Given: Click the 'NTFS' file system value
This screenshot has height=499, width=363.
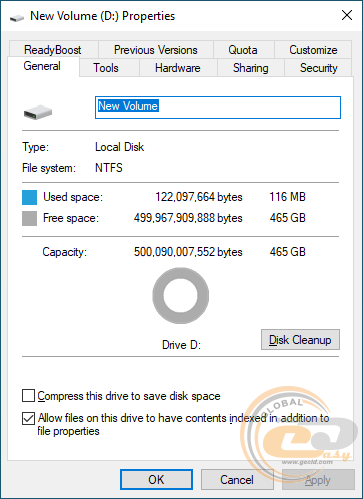Looking at the screenshot, I should pyautogui.click(x=109, y=168).
